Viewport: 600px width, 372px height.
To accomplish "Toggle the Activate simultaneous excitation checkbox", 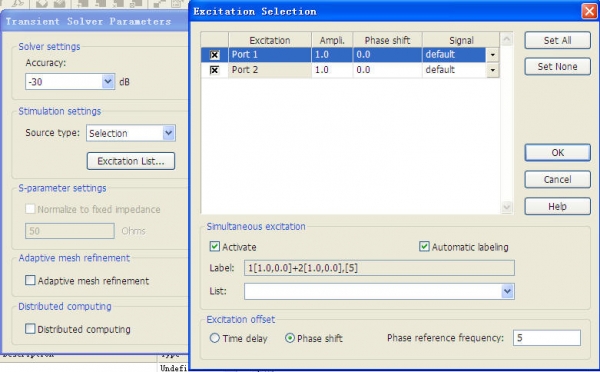I will click(x=215, y=246).
